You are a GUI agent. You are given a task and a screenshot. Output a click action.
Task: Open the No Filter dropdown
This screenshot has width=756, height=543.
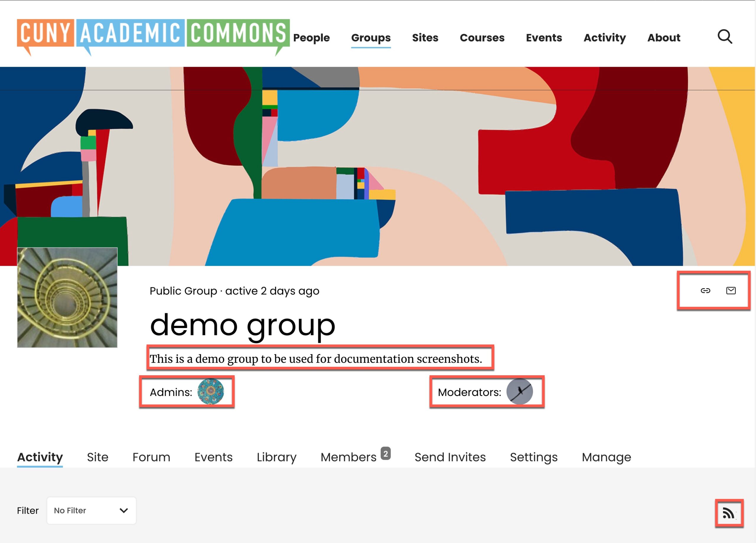[91, 510]
